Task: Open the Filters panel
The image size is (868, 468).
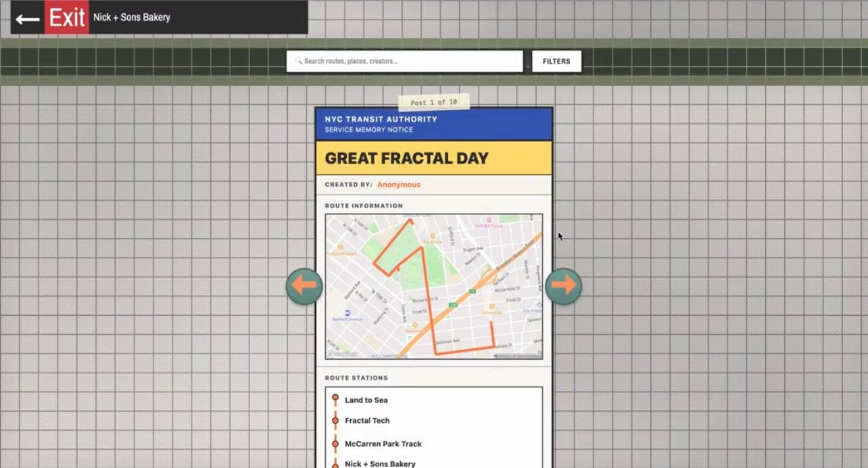Action: (556, 61)
